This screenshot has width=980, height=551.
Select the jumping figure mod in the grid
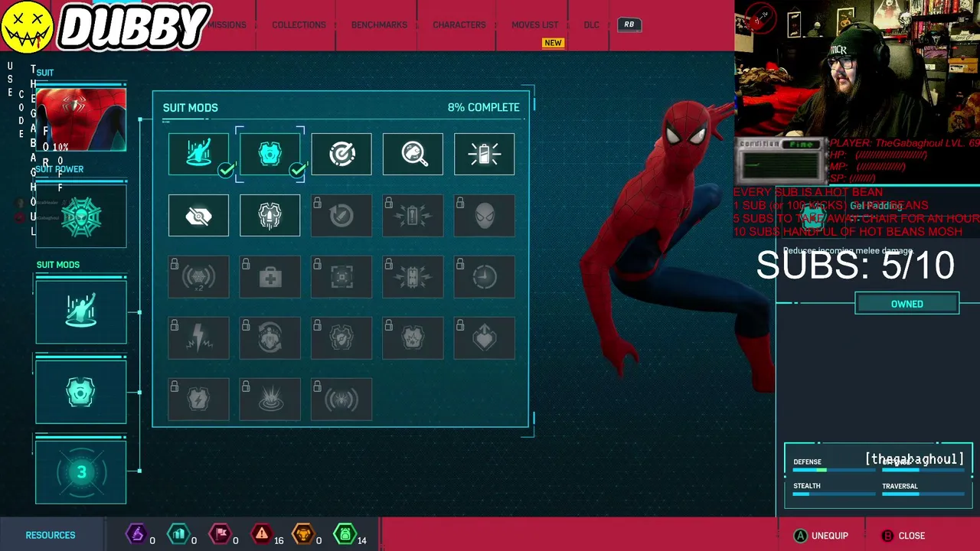pyautogui.click(x=198, y=154)
